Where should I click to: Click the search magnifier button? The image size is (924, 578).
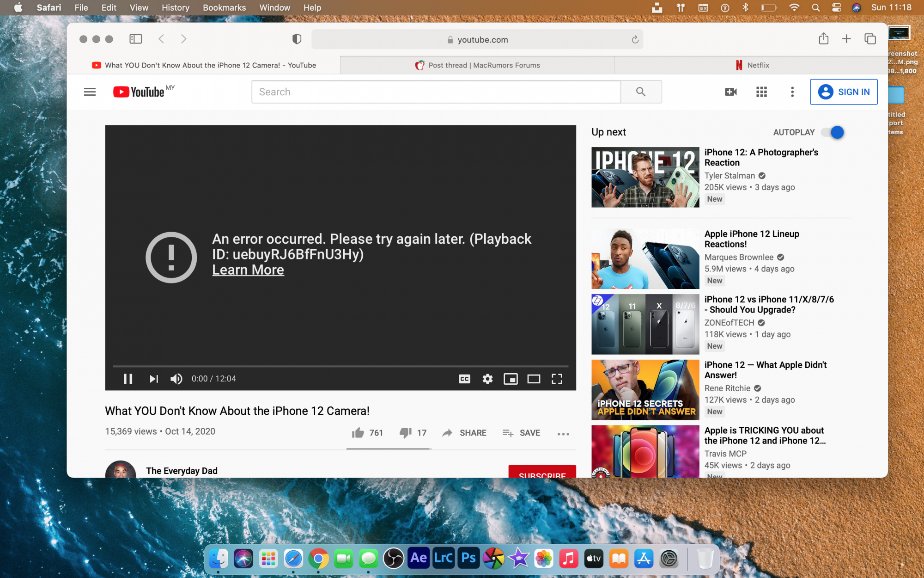(x=641, y=92)
